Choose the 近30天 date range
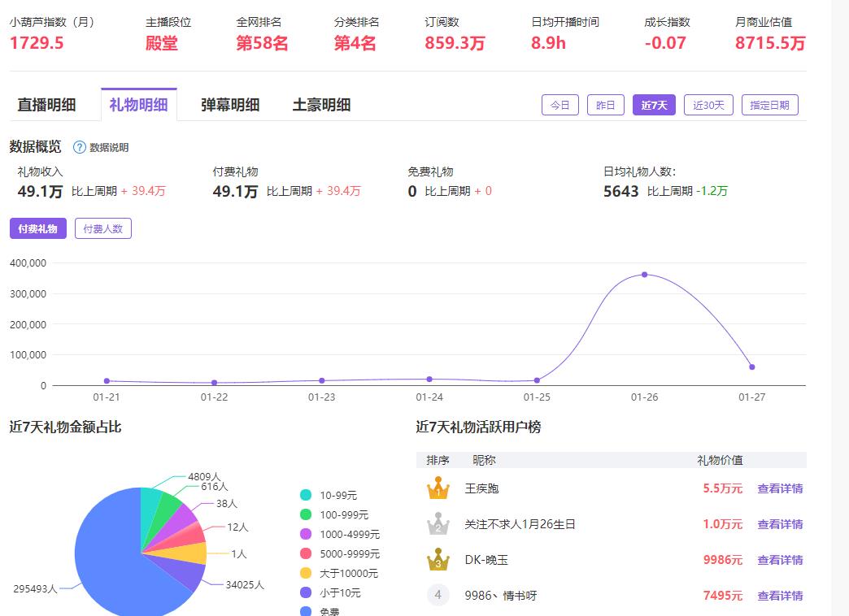 tap(708, 105)
